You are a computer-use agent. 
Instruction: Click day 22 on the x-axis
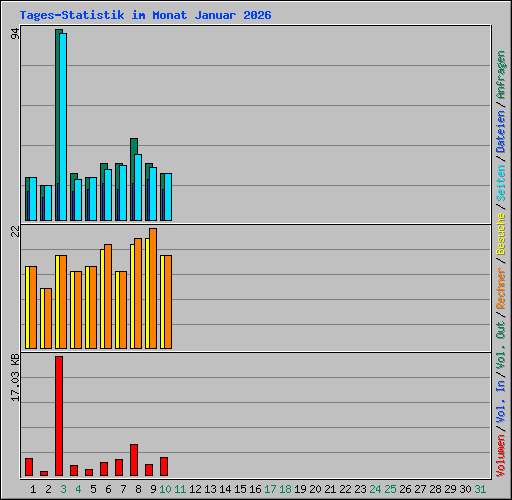point(345,489)
